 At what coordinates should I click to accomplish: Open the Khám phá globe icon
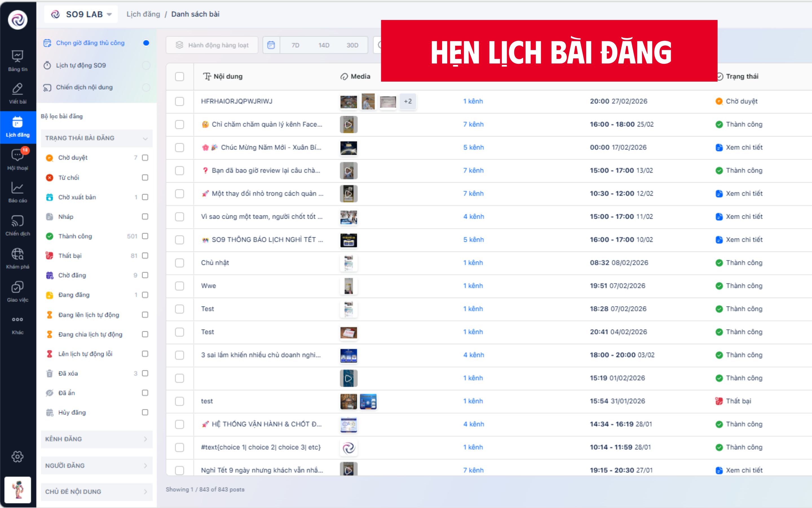pos(17,254)
